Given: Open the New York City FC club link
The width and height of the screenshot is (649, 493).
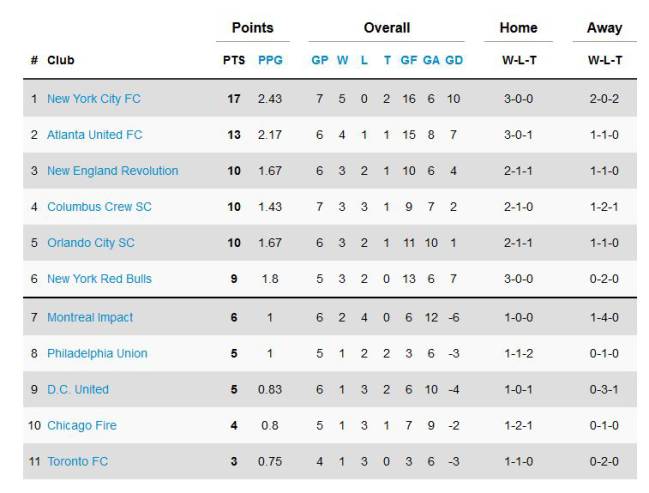Looking at the screenshot, I should 94,99.
